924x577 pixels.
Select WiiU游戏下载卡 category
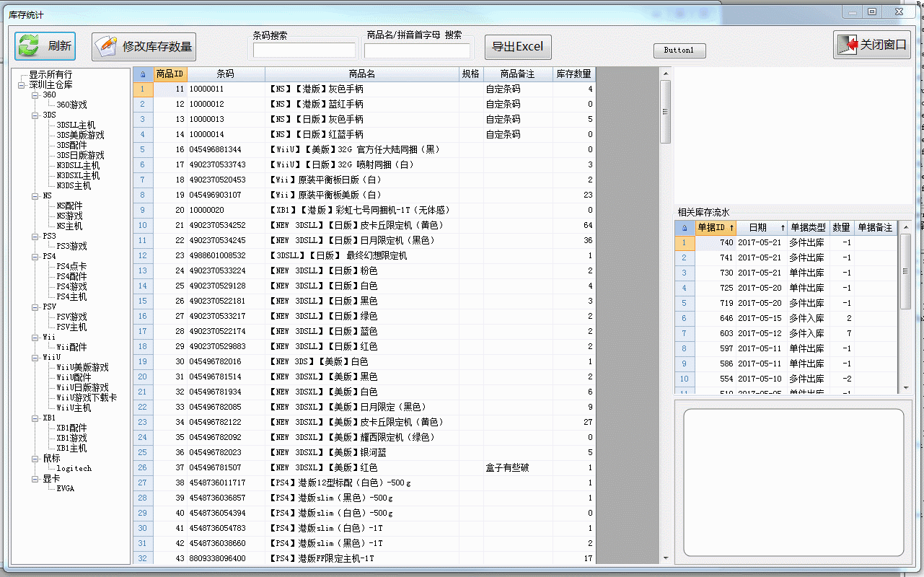87,398
